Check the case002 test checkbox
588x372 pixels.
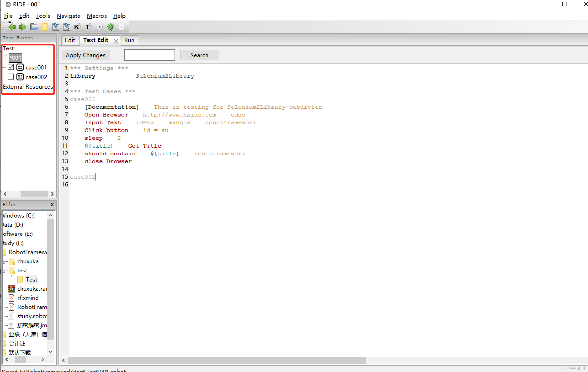click(11, 77)
